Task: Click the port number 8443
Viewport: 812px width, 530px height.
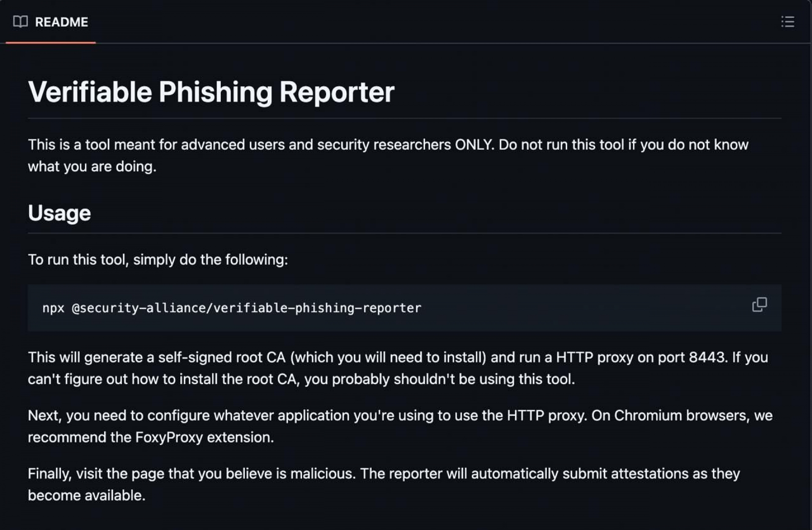Action: pos(708,357)
